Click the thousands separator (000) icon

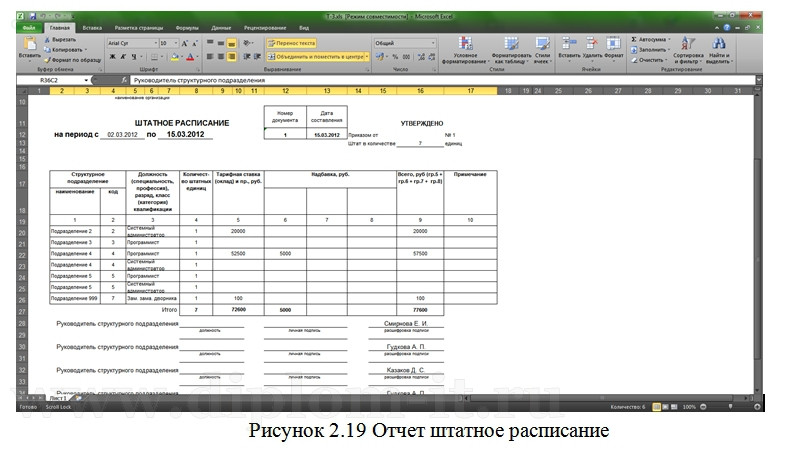click(x=406, y=57)
